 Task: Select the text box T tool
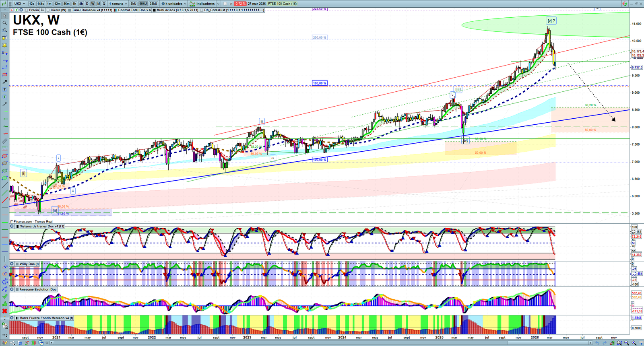[5, 89]
